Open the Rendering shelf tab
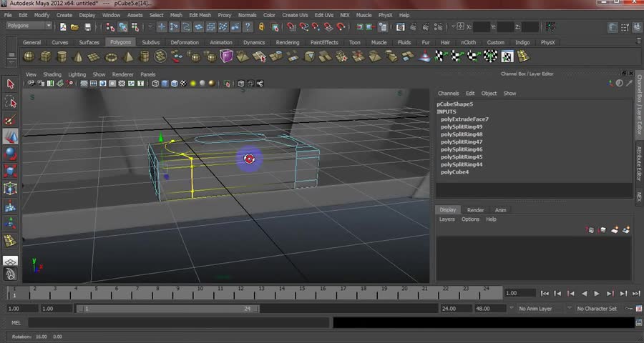The image size is (644, 343). (x=288, y=42)
